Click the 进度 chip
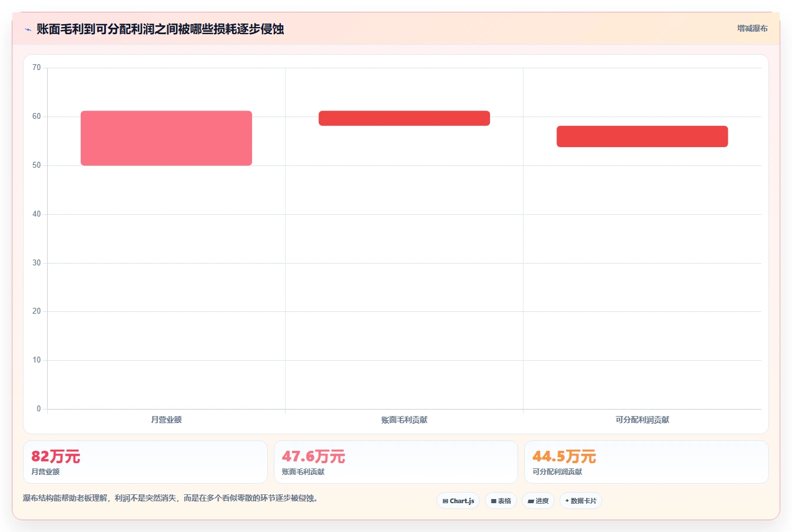This screenshot has height=532, width=792. (538, 501)
